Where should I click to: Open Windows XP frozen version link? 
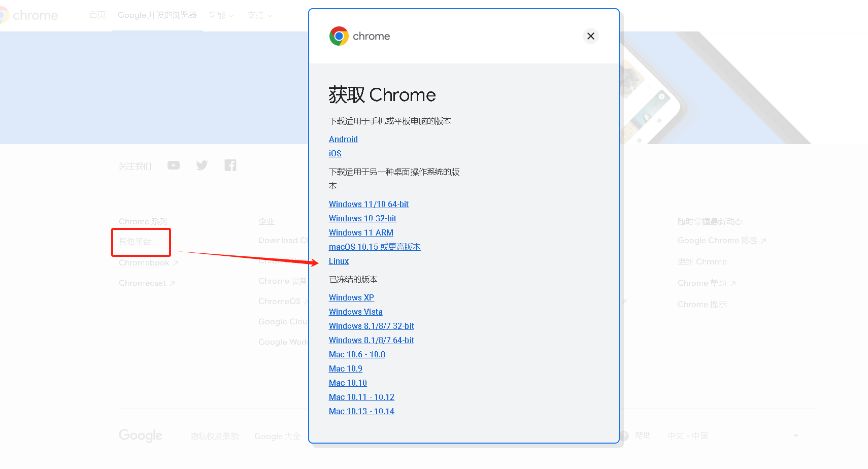click(x=351, y=297)
